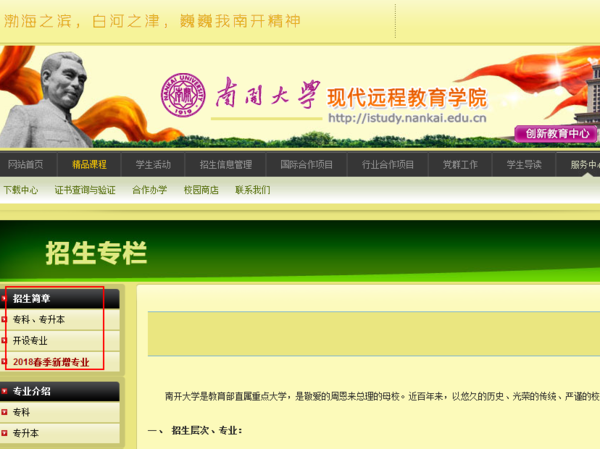The height and width of the screenshot is (449, 600).
Task: Open the 专业介绍 sidebar header
Action: [60, 391]
